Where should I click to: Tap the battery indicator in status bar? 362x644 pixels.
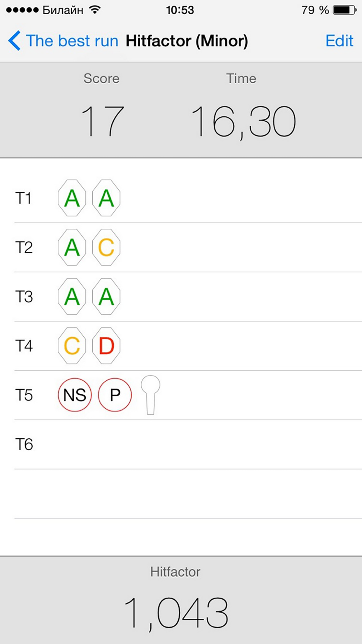pyautogui.click(x=345, y=10)
